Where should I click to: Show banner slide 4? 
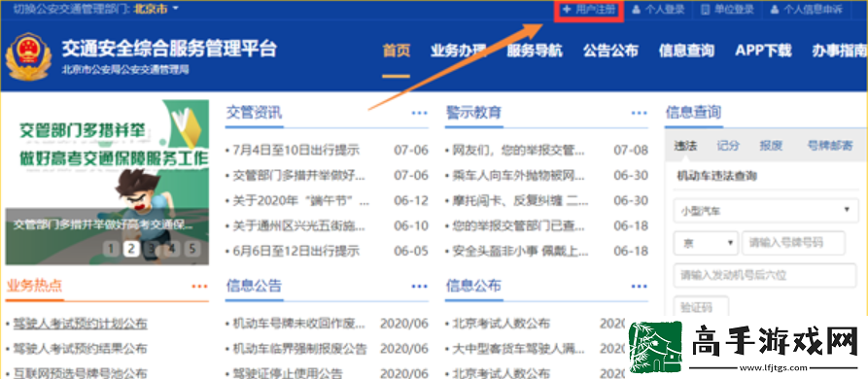point(172,249)
